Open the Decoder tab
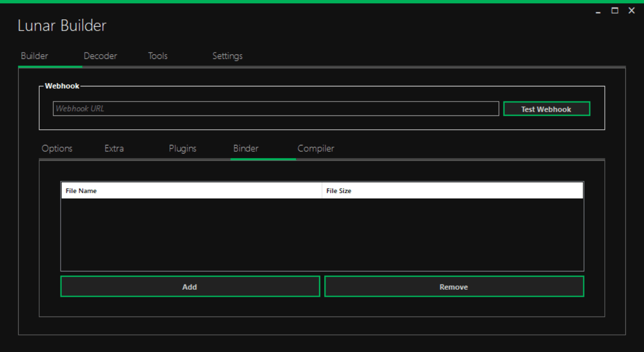The height and width of the screenshot is (352, 644). [100, 56]
